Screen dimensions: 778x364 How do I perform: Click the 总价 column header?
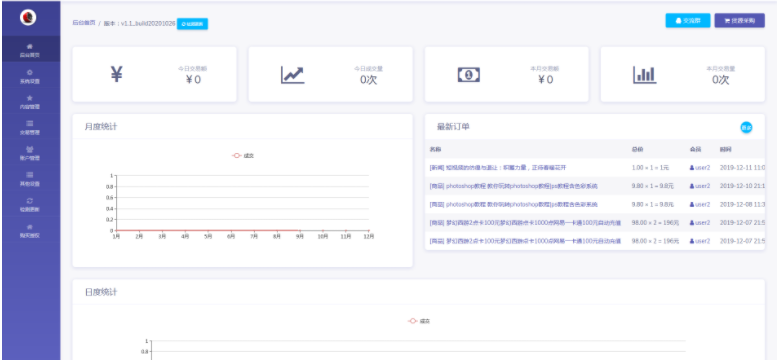click(x=637, y=149)
